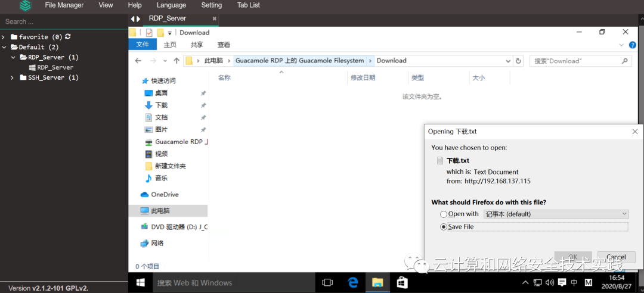Open Task View on the taskbar
644x293 pixels.
point(327,283)
